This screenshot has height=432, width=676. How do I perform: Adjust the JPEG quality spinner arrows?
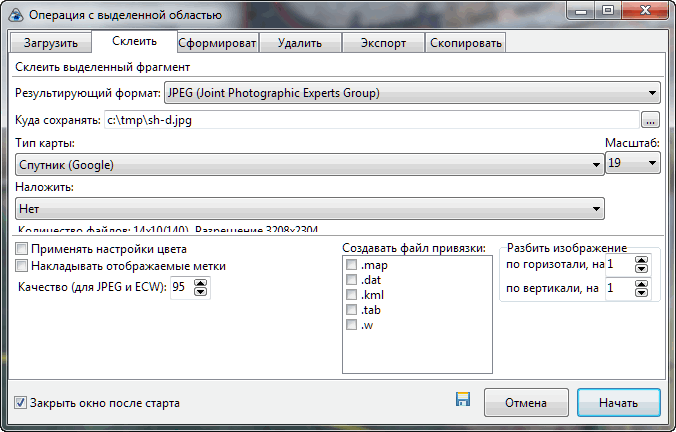(201, 288)
